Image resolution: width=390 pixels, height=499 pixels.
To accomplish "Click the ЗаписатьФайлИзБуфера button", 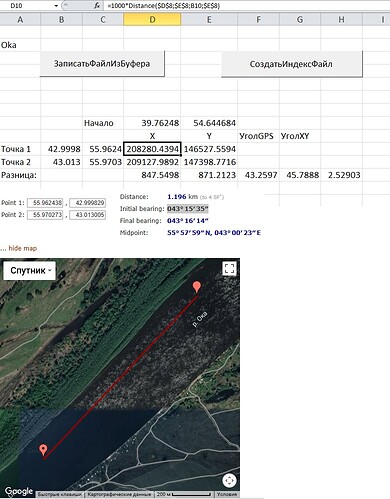I will point(102,64).
